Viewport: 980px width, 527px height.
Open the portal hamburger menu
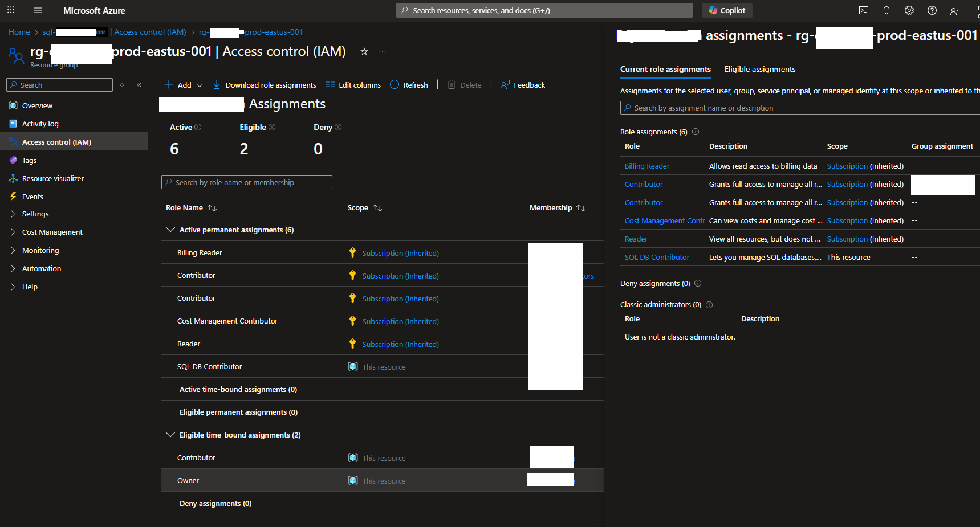38,10
